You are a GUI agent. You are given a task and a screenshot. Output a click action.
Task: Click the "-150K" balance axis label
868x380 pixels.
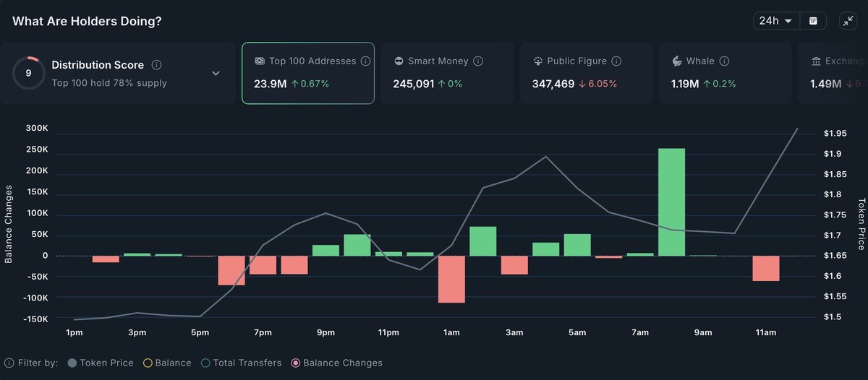click(34, 319)
